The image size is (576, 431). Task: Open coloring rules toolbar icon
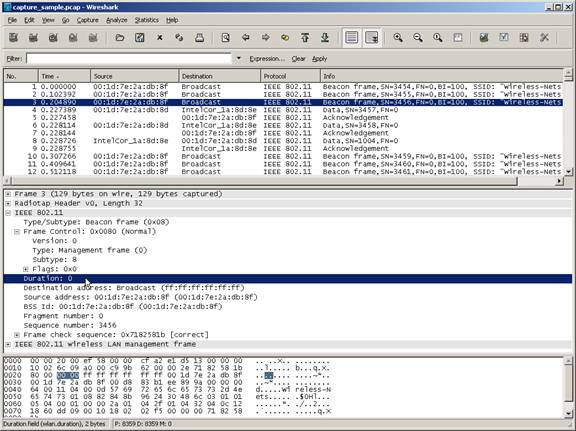tap(524, 37)
